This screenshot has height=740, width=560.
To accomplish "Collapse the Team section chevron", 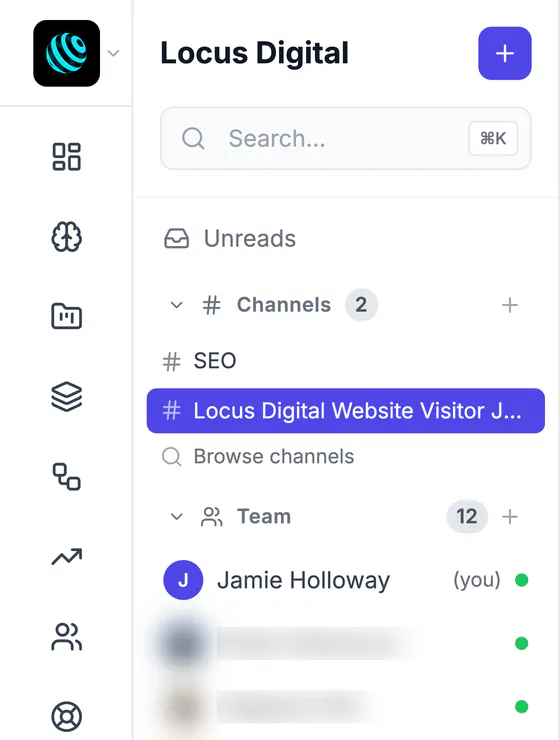I will click(x=176, y=516).
